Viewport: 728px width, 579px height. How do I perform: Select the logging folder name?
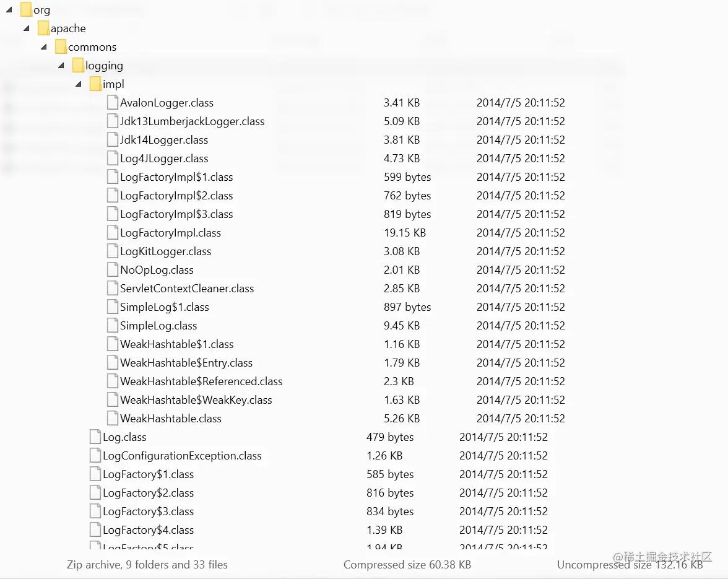point(104,66)
